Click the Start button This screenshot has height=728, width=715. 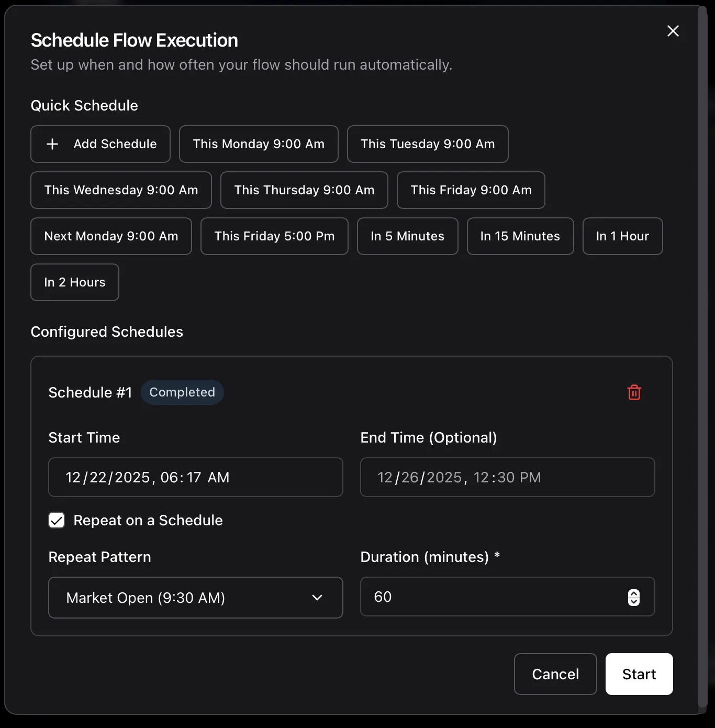639,674
